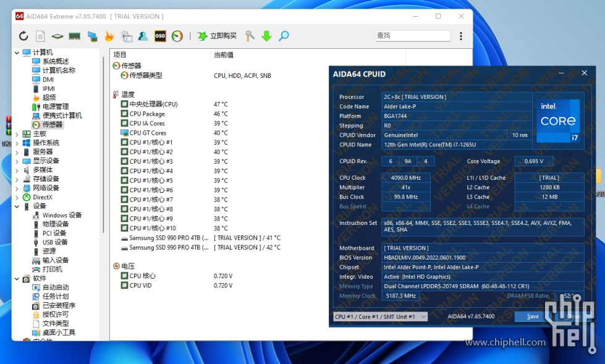
Task: Launch the flame stability test icon
Action: 109,36
